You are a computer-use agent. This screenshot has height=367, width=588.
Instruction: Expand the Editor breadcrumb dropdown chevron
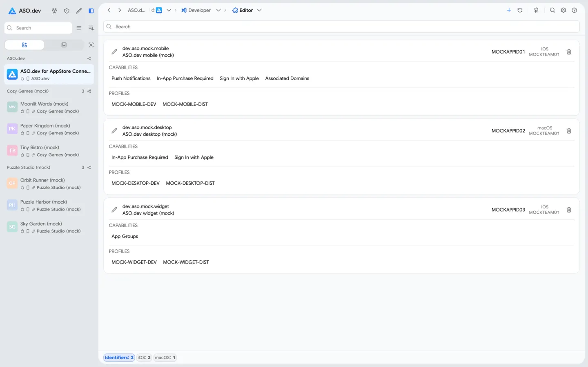pyautogui.click(x=259, y=10)
